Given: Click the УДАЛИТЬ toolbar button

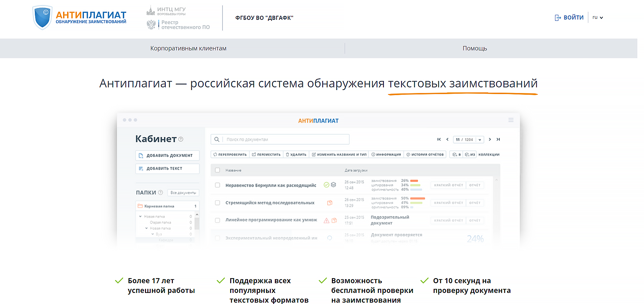Looking at the screenshot, I should pyautogui.click(x=296, y=155).
